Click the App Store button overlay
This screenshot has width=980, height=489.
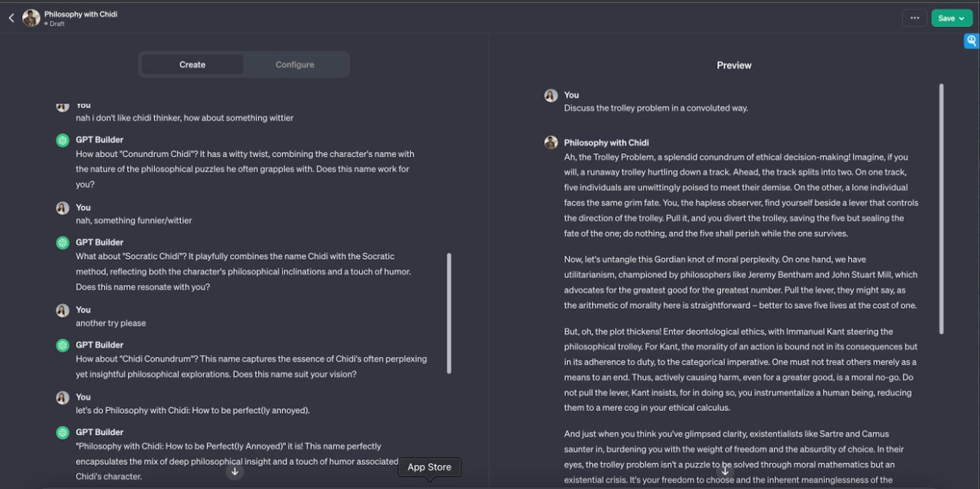tap(429, 467)
